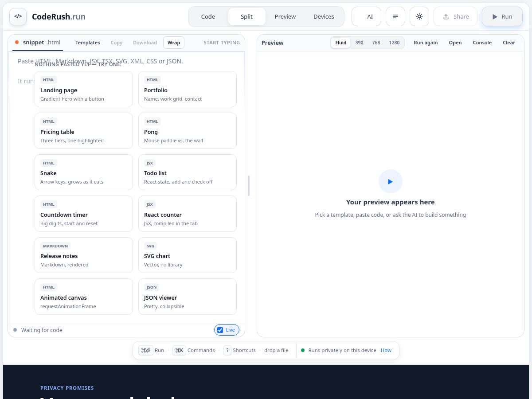This screenshot has width=532, height=399.
Task: Choose the JSON viewer template
Action: pos(188,297)
